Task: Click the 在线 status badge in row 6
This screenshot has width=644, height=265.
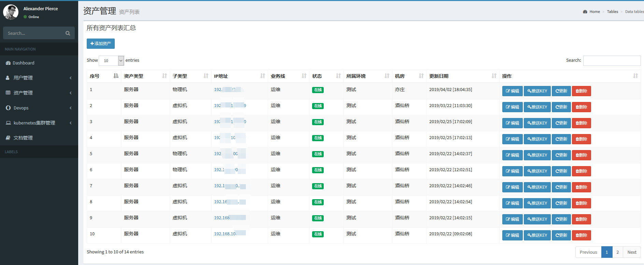Action: pos(318,170)
